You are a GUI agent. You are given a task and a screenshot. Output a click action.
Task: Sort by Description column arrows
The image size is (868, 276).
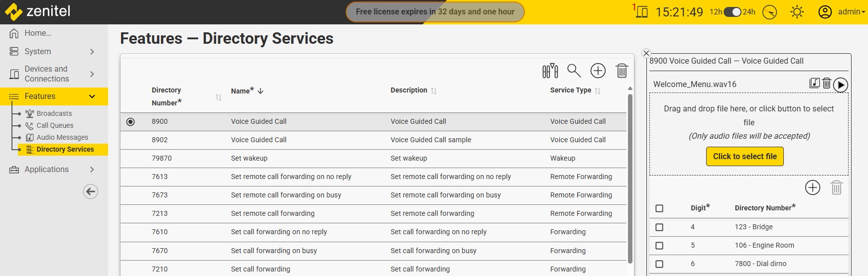pyautogui.click(x=434, y=91)
